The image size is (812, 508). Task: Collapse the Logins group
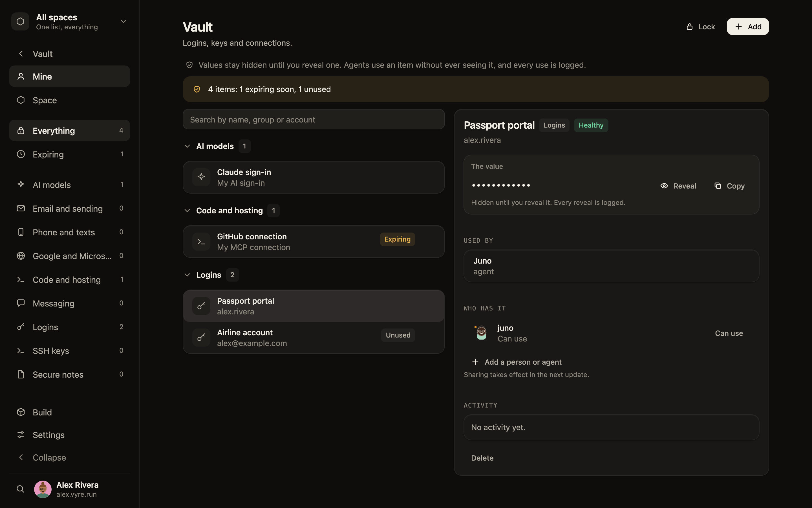(x=187, y=275)
